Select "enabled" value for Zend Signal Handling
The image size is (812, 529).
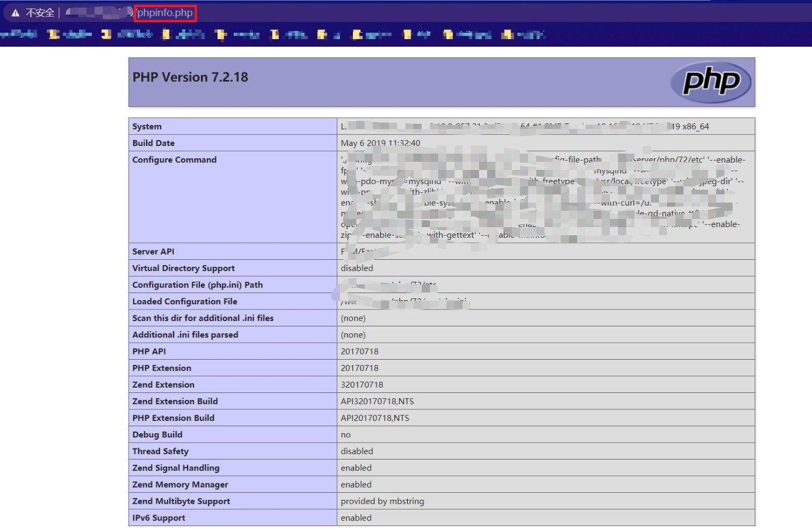[356, 468]
